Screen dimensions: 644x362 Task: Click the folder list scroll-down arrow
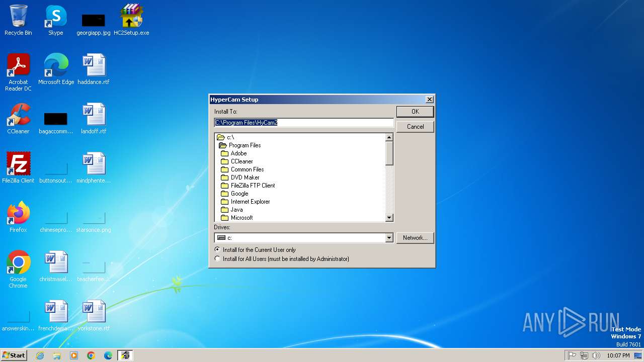(x=389, y=218)
